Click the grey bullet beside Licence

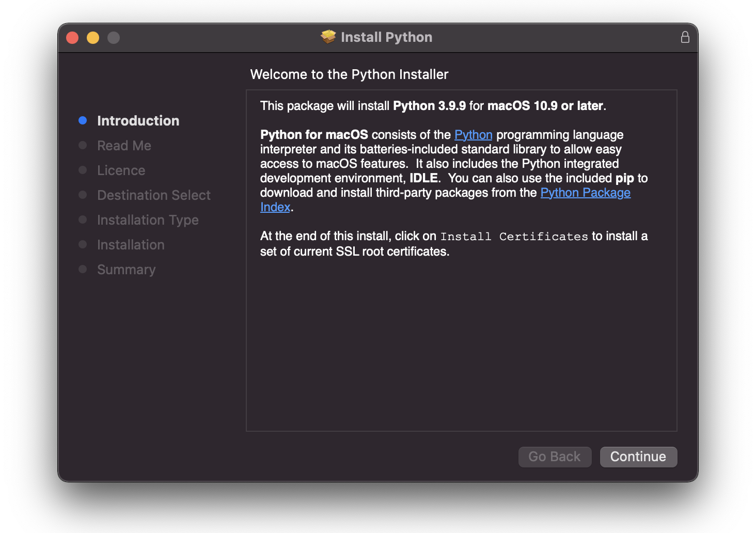[83, 170]
